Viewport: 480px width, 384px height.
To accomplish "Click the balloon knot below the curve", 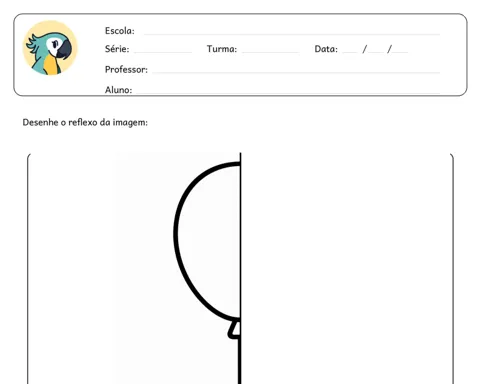I will point(234,330).
